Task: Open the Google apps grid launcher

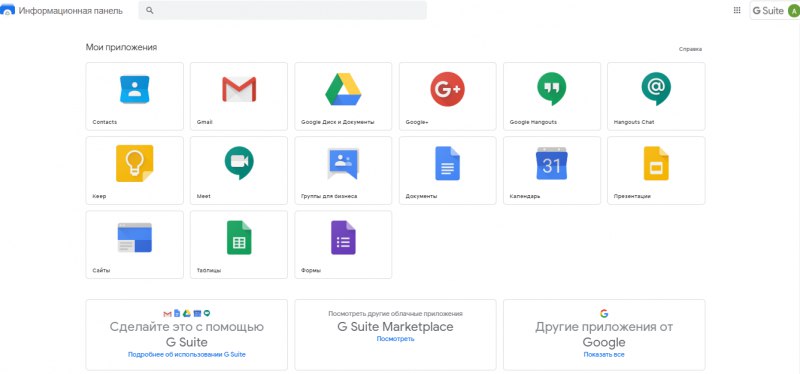Action: click(737, 10)
